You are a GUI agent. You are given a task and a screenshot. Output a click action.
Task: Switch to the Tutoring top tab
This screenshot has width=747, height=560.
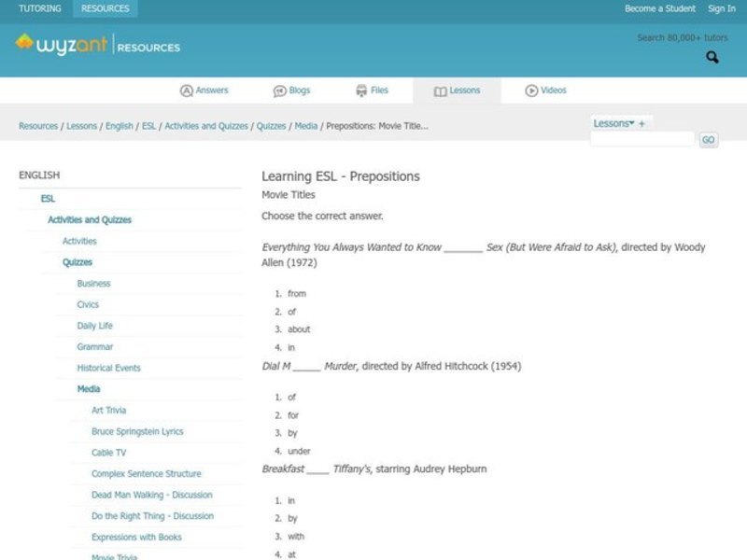point(40,8)
